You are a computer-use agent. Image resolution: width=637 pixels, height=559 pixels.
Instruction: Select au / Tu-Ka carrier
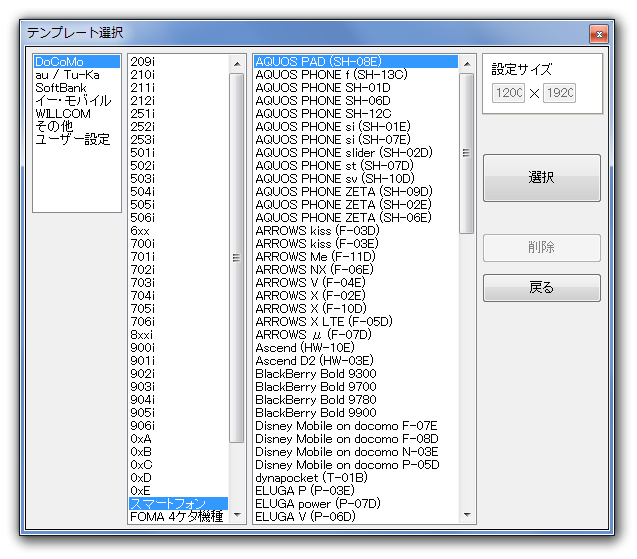(x=77, y=75)
